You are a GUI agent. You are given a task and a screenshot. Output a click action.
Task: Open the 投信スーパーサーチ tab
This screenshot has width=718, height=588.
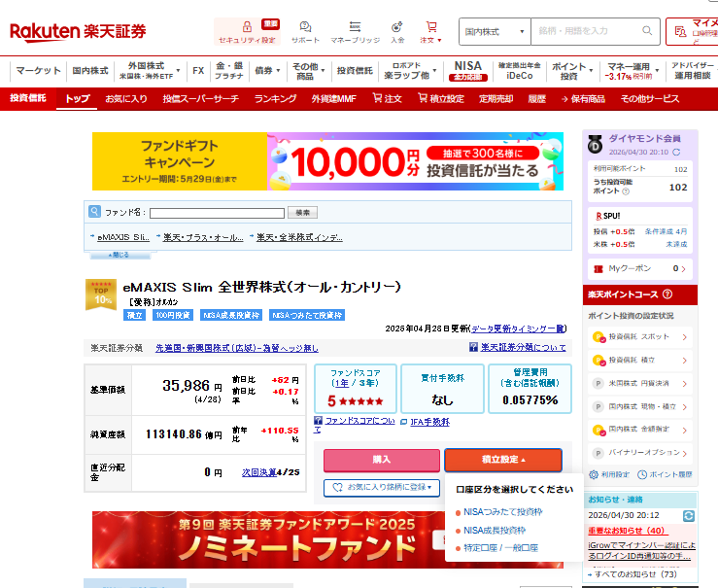[200, 99]
